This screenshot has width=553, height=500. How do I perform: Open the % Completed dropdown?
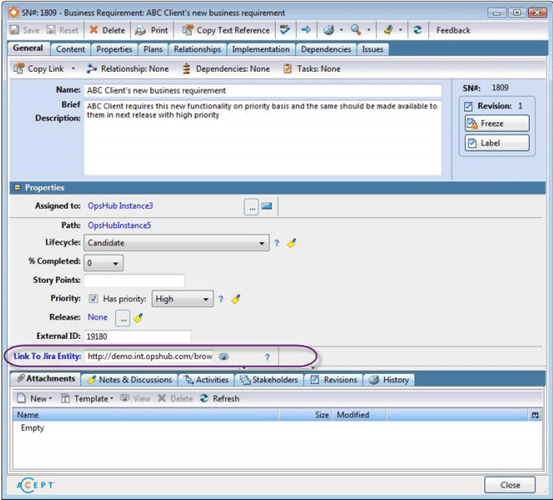tap(103, 263)
